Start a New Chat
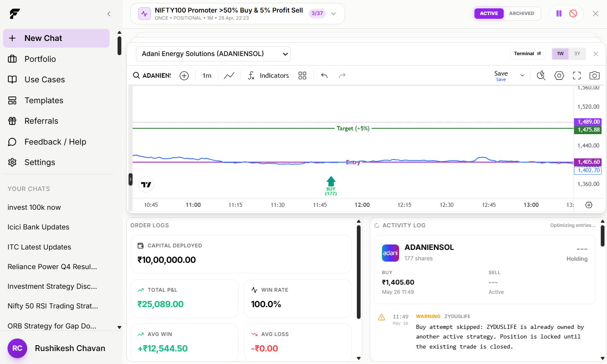The height and width of the screenshot is (364, 607). point(56,38)
